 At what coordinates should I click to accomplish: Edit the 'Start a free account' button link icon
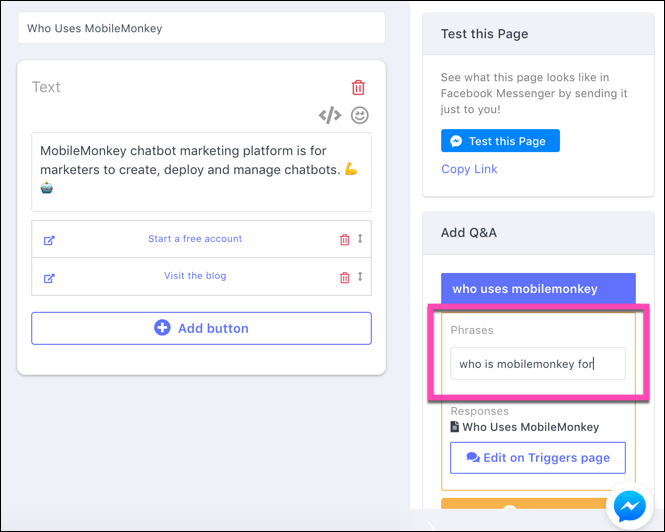point(49,240)
